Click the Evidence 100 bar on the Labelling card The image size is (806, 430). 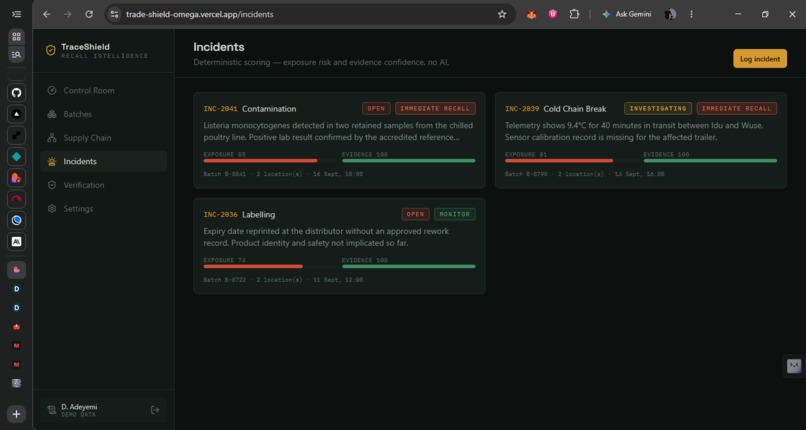409,267
